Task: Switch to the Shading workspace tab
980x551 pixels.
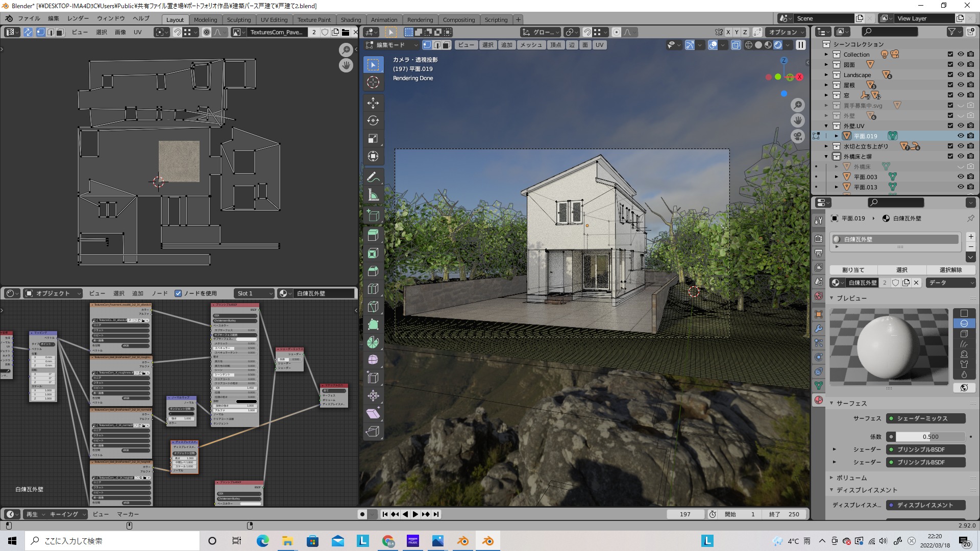Action: [x=351, y=19]
